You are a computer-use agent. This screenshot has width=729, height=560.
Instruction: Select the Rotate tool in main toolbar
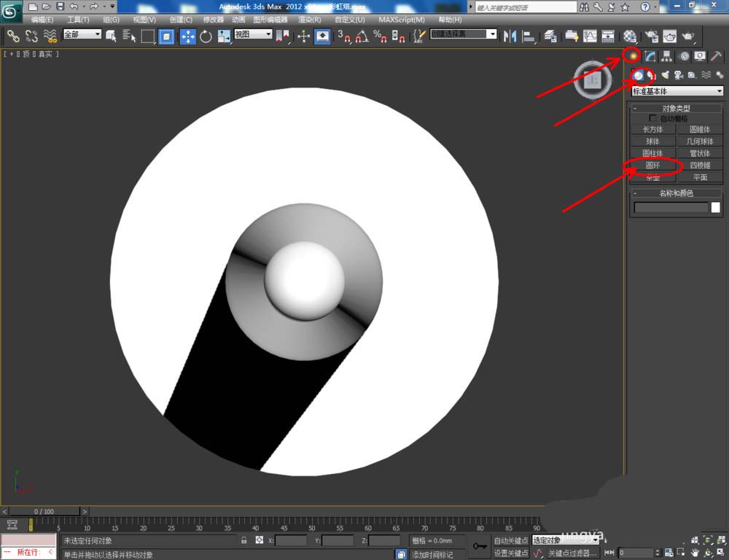pos(206,36)
